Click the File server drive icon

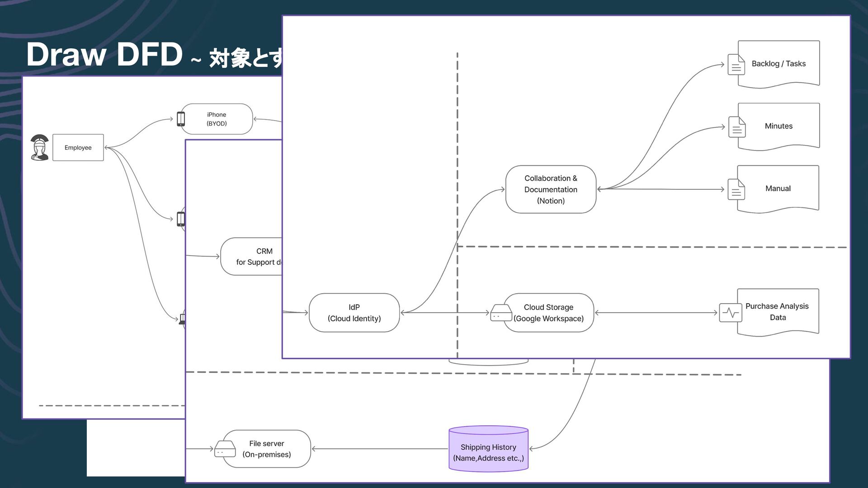coord(225,449)
